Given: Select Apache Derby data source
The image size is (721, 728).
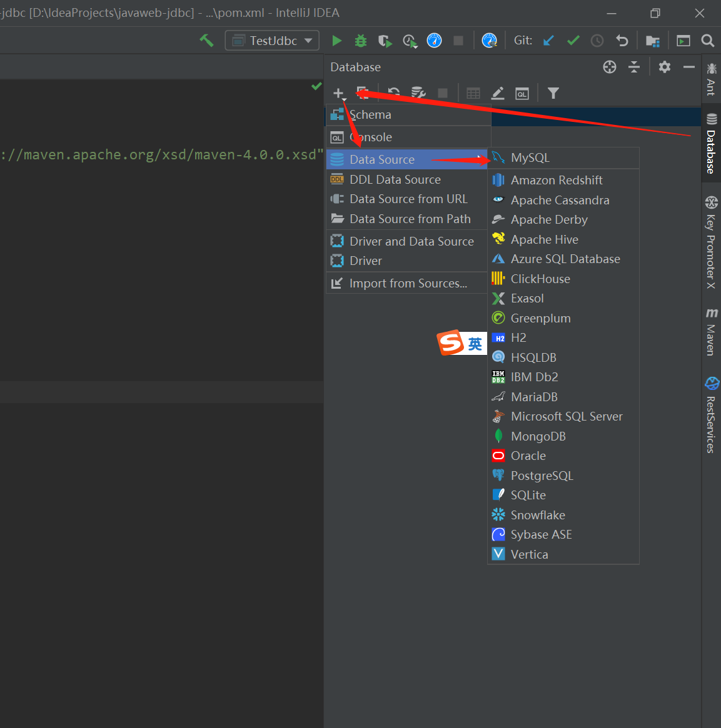Looking at the screenshot, I should click(x=563, y=219).
